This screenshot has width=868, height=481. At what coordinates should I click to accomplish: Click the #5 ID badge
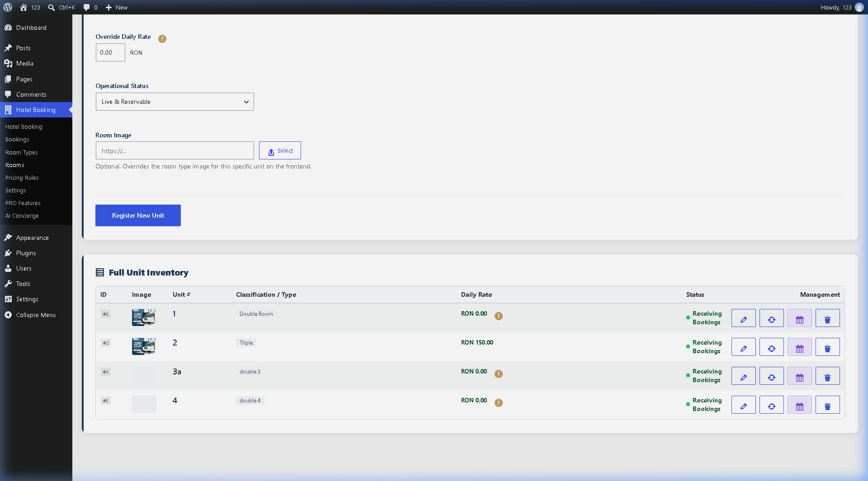[106, 401]
